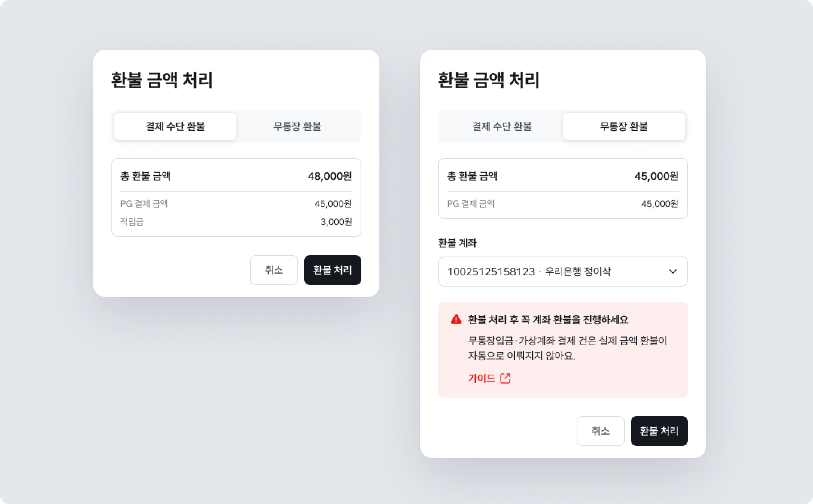The image size is (813, 504).
Task: Click the warning heading 환불 처리 후 꼭 계좌 환불을 진행하세요
Action: pyautogui.click(x=548, y=320)
